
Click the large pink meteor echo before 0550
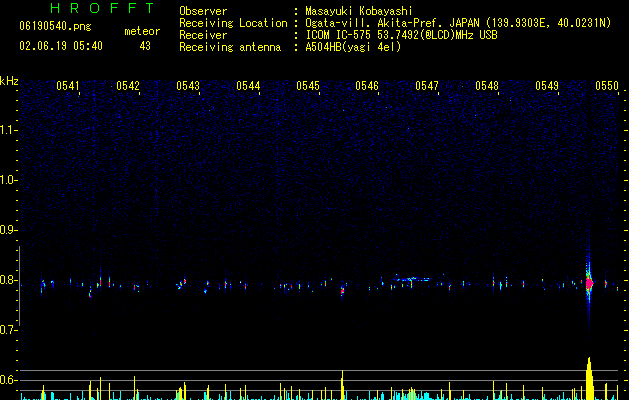pos(589,283)
